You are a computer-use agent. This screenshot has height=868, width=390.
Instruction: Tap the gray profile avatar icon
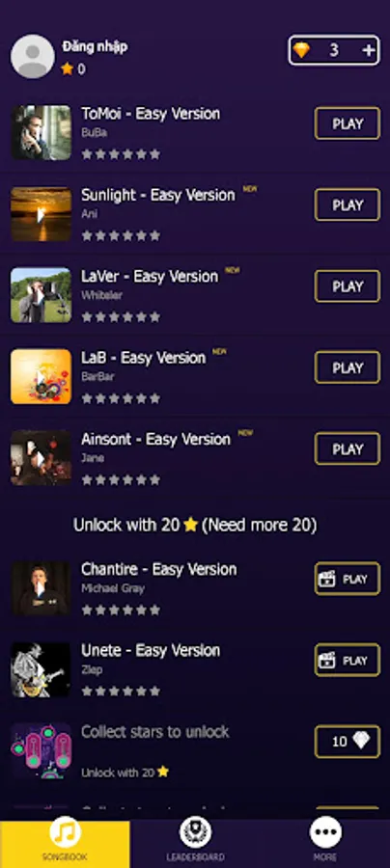click(33, 57)
